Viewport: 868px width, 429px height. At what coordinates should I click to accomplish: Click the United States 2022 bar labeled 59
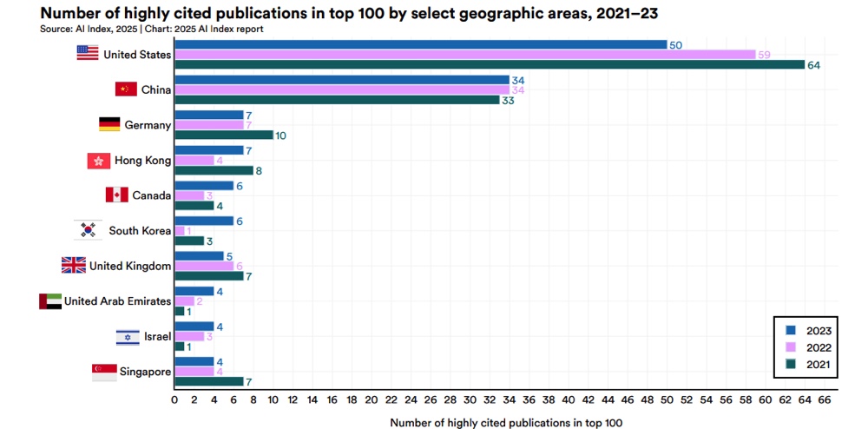[x=464, y=55]
